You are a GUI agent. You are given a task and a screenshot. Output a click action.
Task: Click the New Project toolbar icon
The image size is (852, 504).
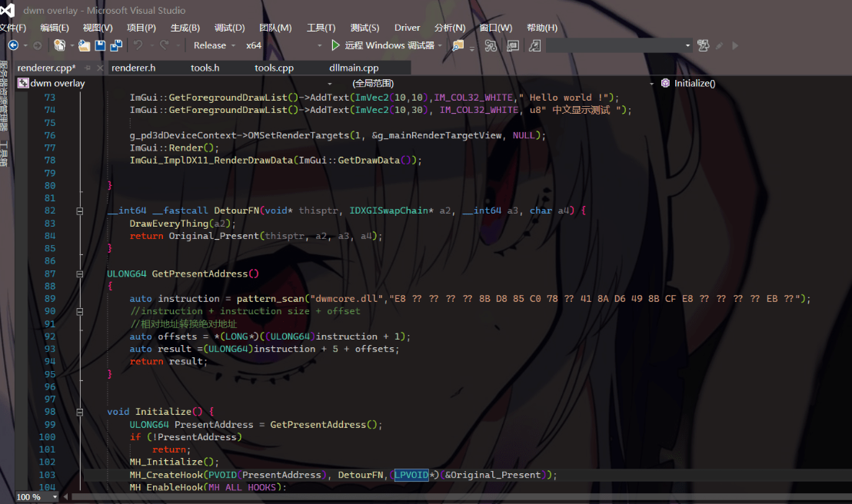[59, 45]
